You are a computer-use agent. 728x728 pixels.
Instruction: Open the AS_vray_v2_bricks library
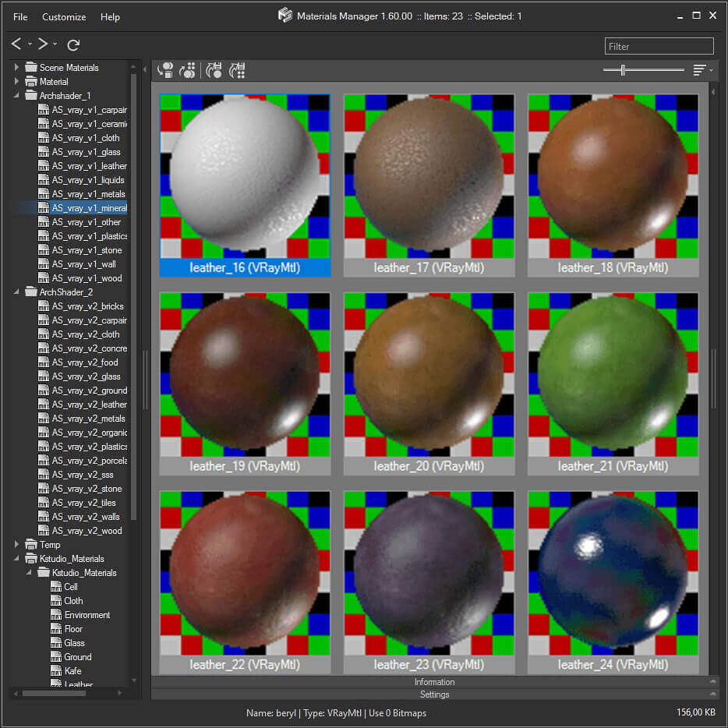pyautogui.click(x=83, y=306)
